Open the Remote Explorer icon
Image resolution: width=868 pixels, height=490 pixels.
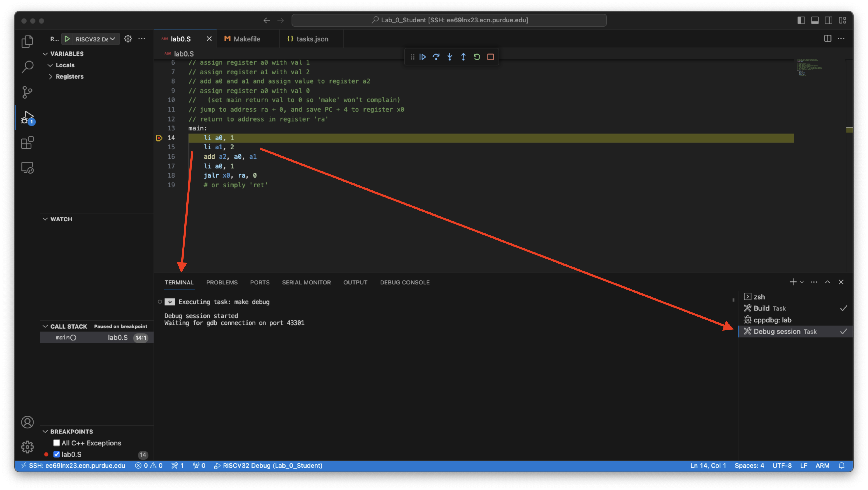coord(27,168)
